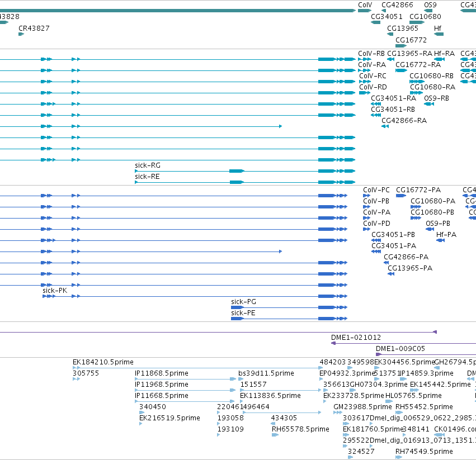Select the RH55452.5prime EST label
476x460 pixels.
pos(424,407)
